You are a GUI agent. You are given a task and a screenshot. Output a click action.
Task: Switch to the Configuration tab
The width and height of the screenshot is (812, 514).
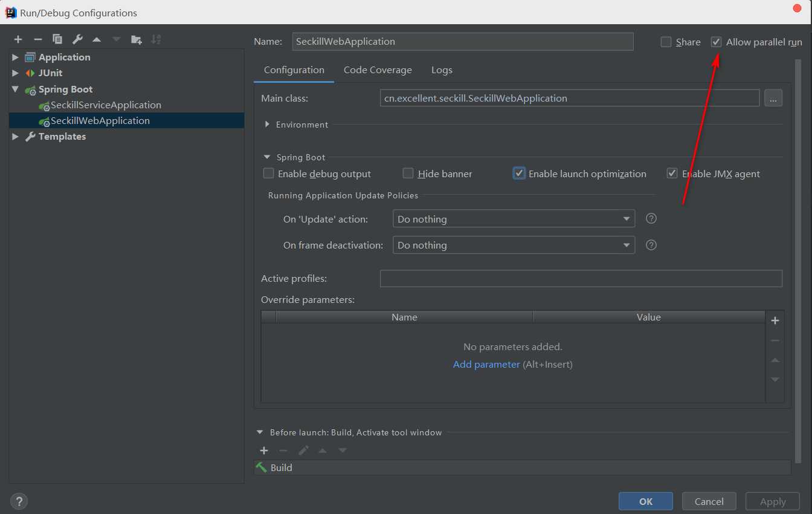click(x=294, y=70)
